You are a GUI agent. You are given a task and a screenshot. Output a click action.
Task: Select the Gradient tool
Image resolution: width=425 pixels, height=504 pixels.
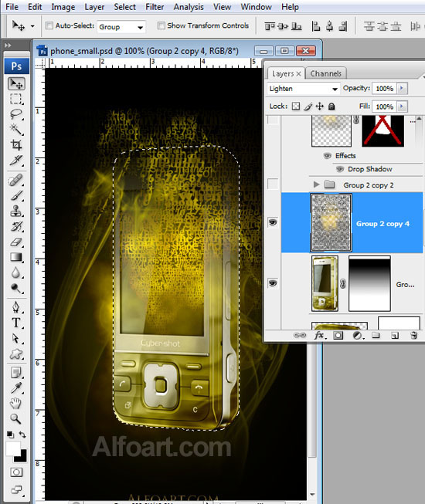coord(16,257)
